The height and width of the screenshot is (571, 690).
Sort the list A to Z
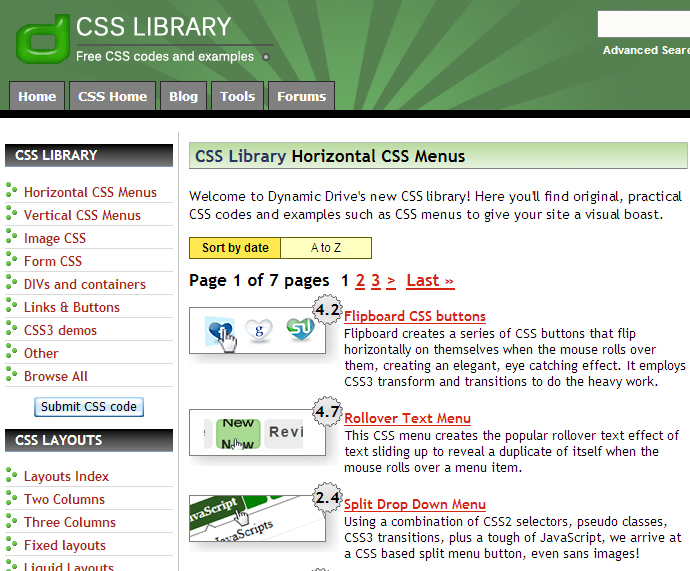326,248
